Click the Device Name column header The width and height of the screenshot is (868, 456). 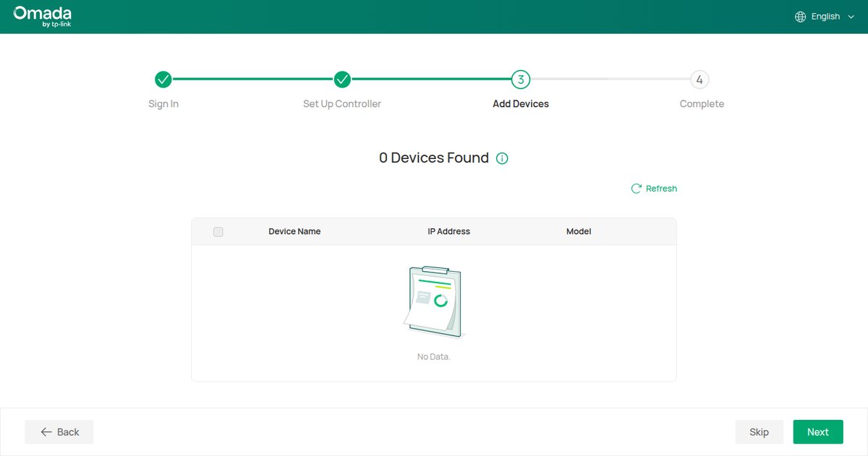(x=294, y=231)
